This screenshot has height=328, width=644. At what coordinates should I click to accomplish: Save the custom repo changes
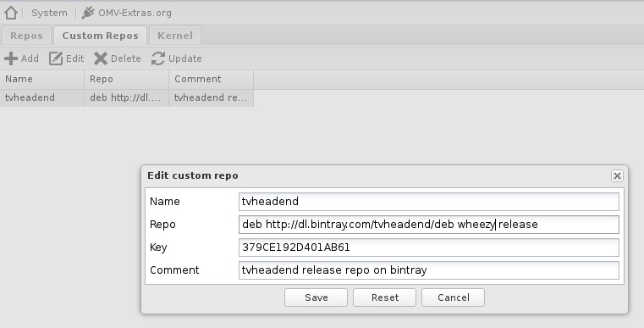coord(316,297)
